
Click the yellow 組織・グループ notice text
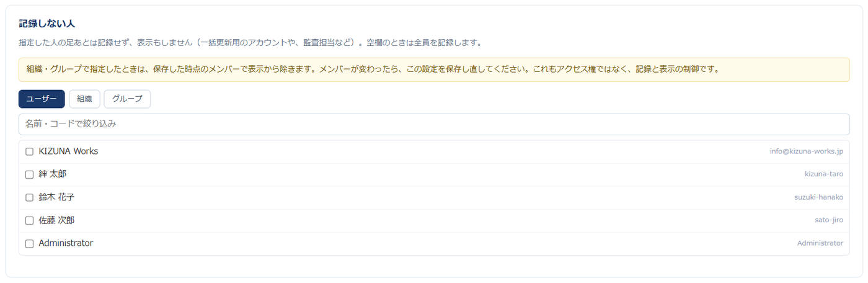point(373,70)
